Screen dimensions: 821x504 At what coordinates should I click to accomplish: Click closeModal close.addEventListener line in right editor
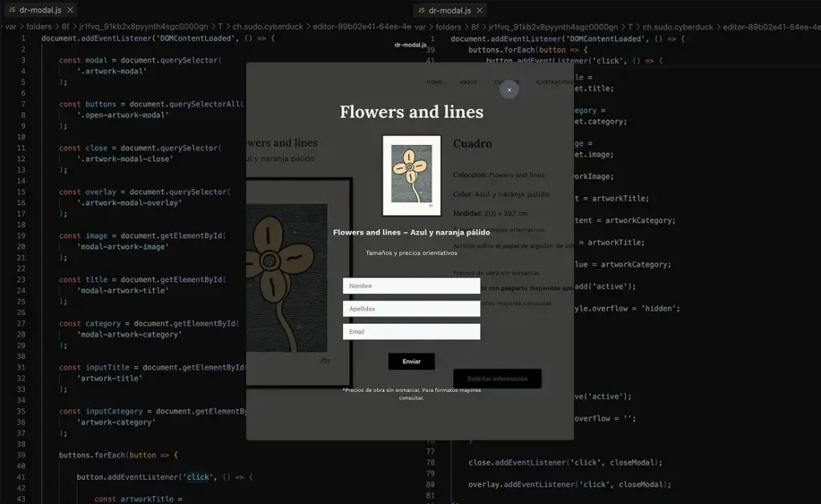[565, 462]
